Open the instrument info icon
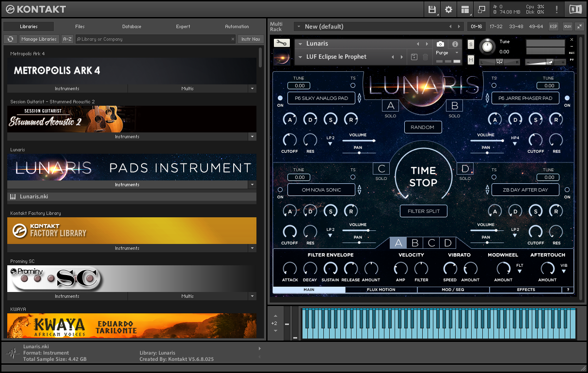 tap(455, 44)
